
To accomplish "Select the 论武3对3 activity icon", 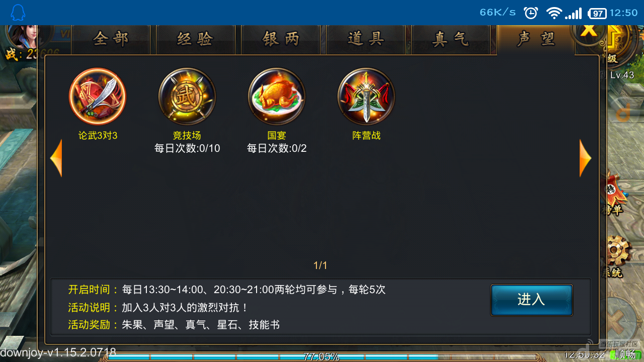I will tap(98, 97).
